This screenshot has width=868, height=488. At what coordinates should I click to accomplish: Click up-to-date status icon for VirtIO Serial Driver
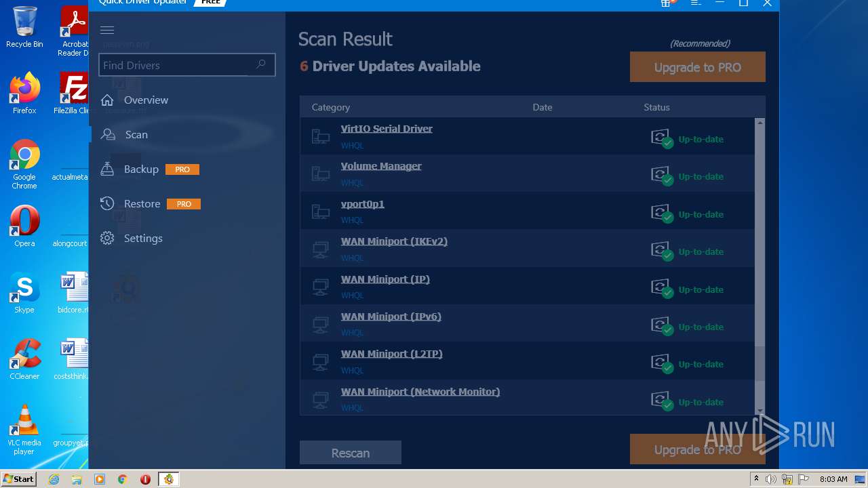click(662, 139)
